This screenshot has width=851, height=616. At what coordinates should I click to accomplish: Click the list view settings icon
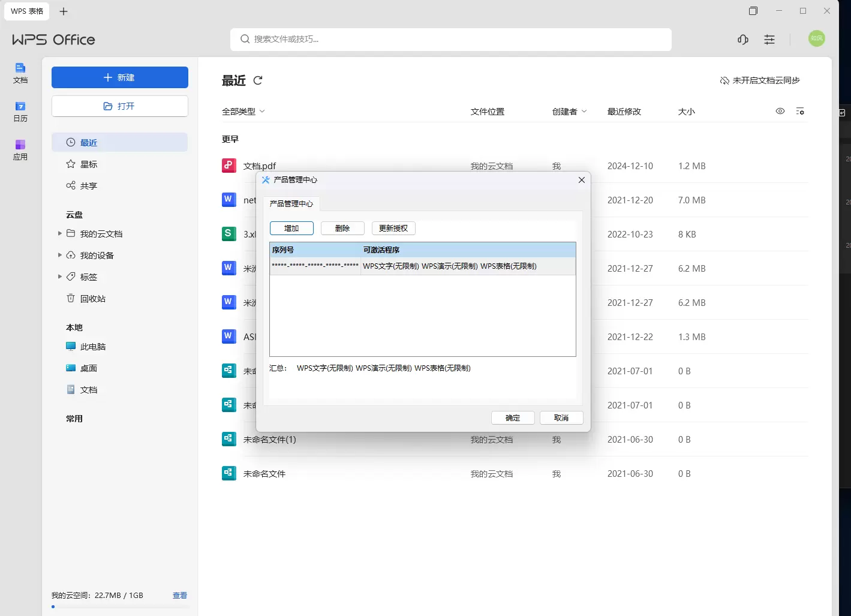(800, 111)
